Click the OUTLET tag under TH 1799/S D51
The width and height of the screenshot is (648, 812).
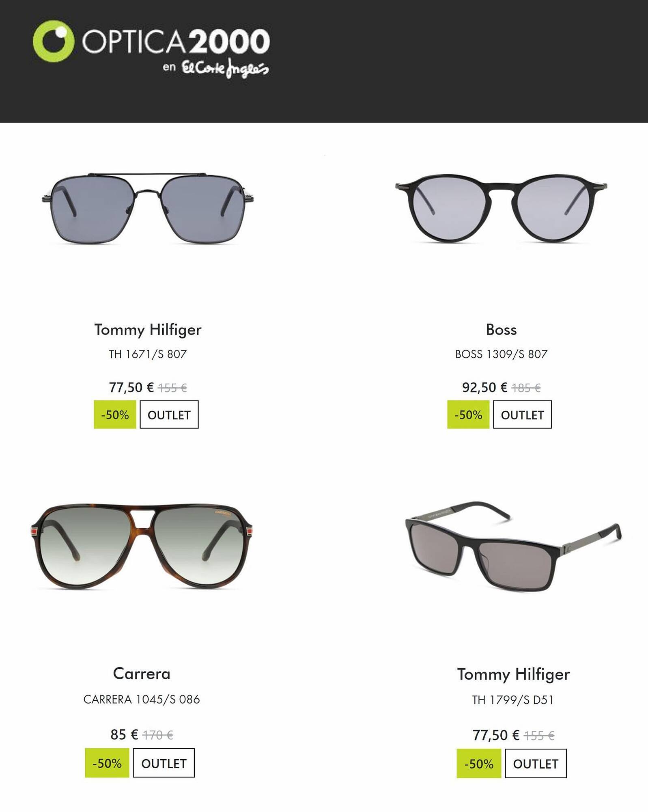[x=536, y=763]
